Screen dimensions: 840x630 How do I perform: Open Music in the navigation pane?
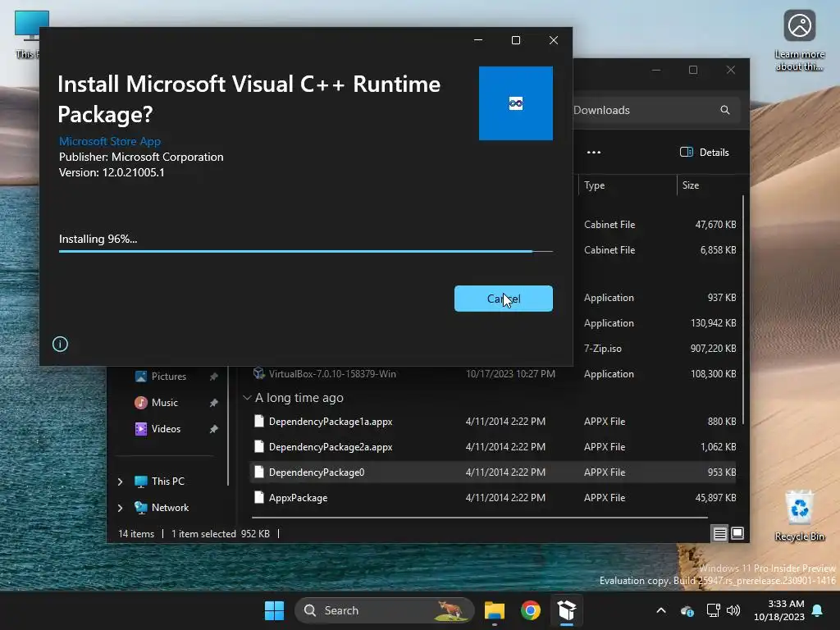(x=164, y=402)
